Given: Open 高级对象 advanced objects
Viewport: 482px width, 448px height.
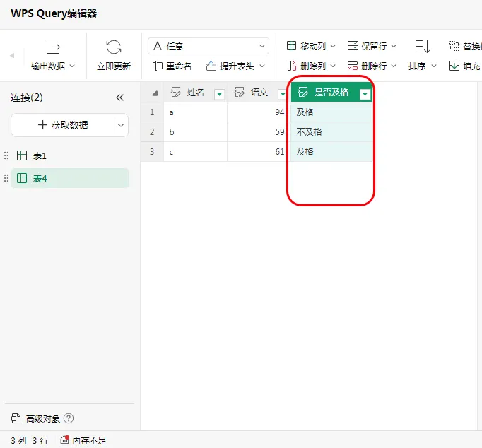Looking at the screenshot, I should (35, 418).
